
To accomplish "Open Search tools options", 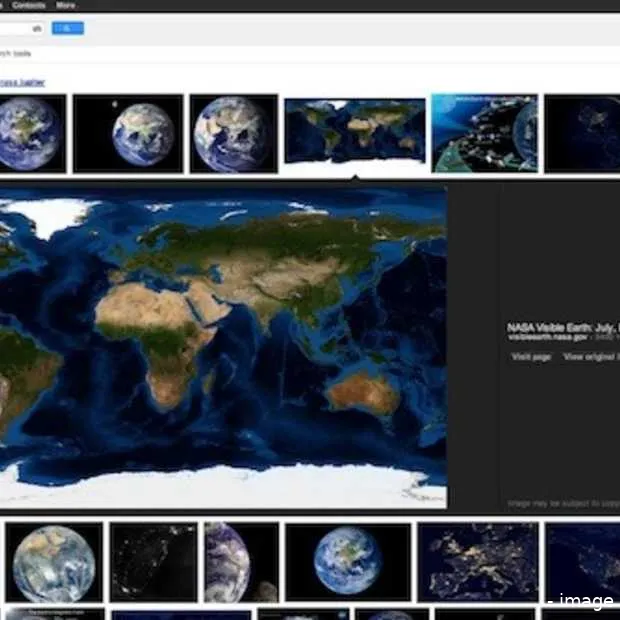I will pos(15,53).
